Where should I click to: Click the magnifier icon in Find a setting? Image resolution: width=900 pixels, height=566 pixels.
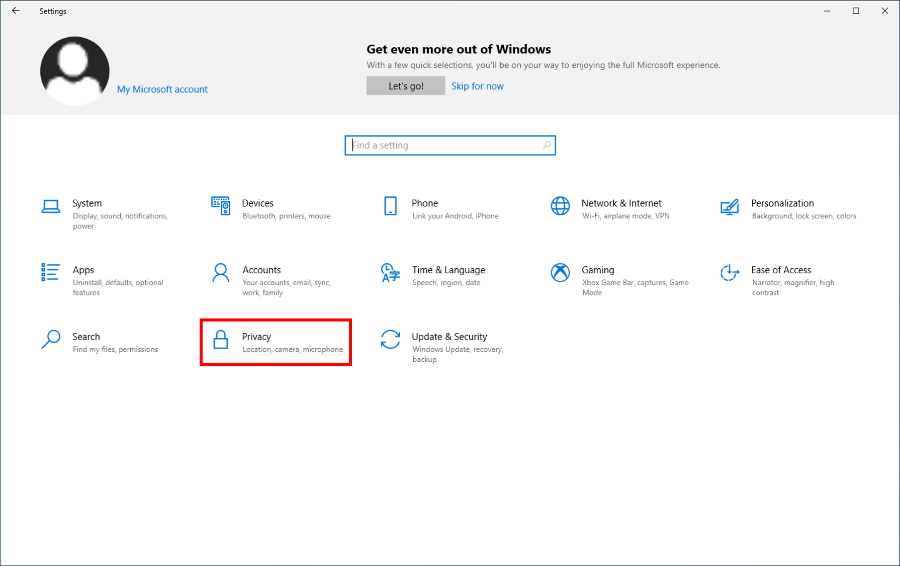[546, 145]
